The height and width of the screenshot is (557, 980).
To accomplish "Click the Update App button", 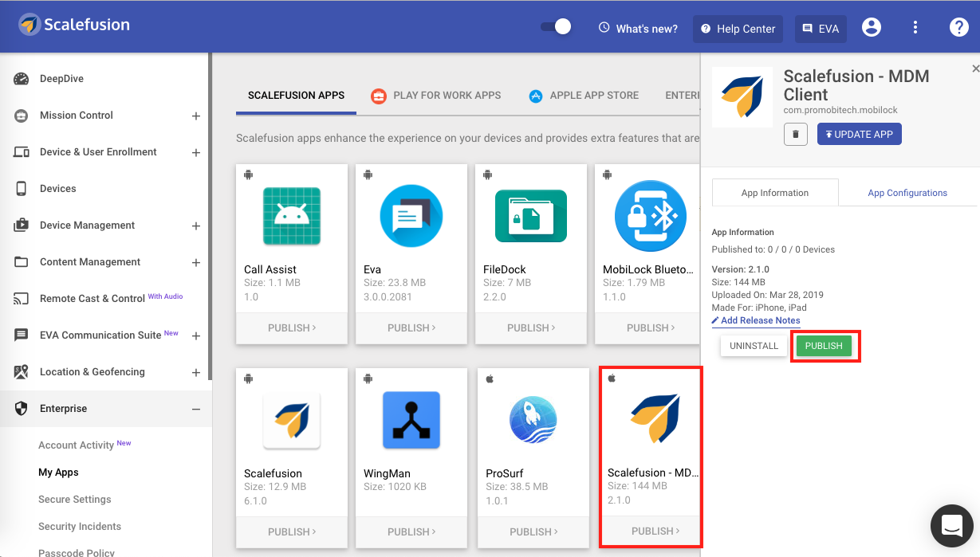I will click(x=860, y=134).
